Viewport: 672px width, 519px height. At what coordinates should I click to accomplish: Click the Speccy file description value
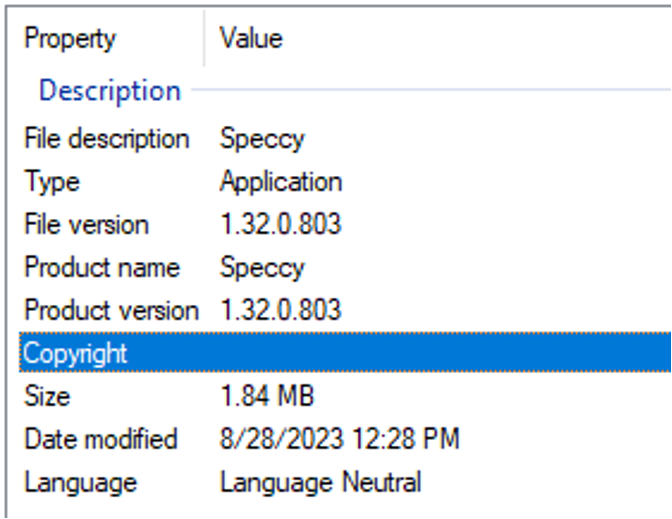262,139
